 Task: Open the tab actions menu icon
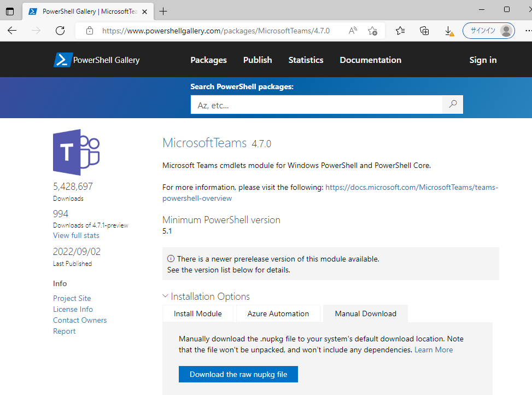[x=10, y=11]
